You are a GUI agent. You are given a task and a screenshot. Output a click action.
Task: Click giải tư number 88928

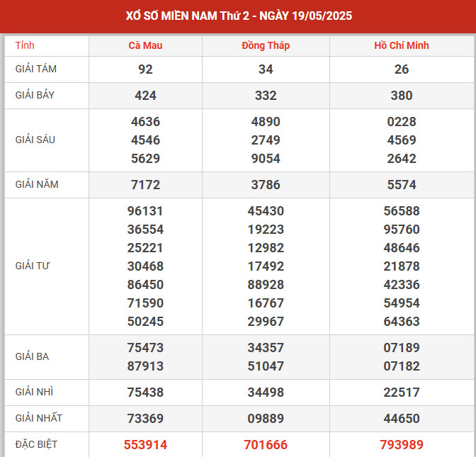(x=266, y=285)
